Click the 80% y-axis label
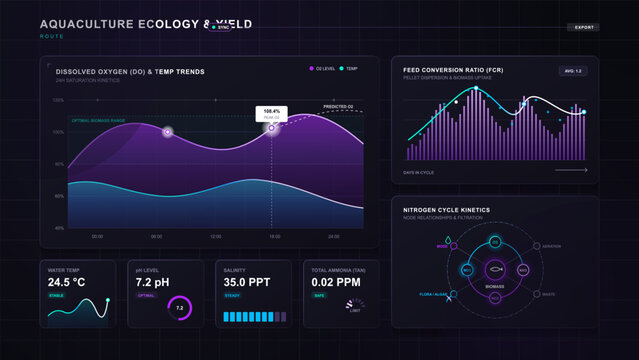The width and height of the screenshot is (639, 360). tap(59, 164)
